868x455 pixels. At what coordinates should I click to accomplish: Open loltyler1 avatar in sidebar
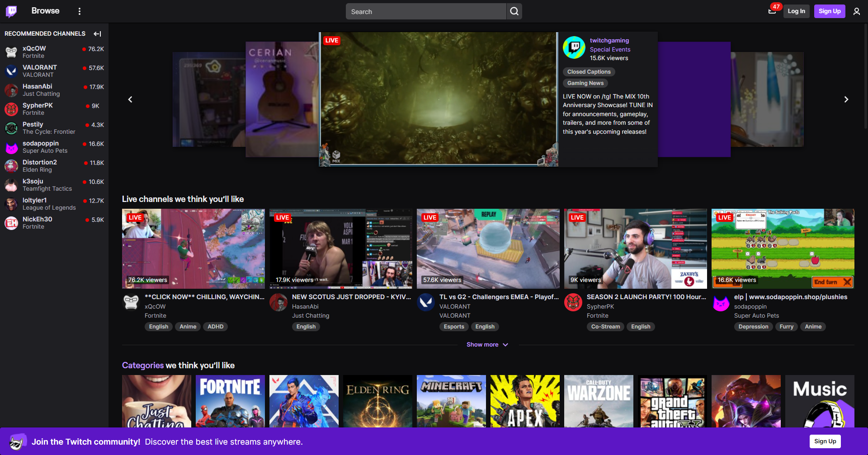point(11,204)
